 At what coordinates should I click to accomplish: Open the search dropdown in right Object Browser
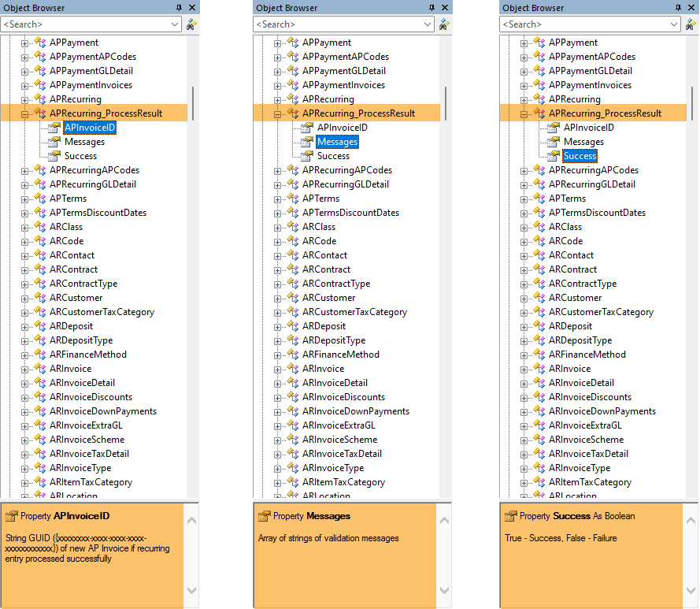pyautogui.click(x=674, y=24)
